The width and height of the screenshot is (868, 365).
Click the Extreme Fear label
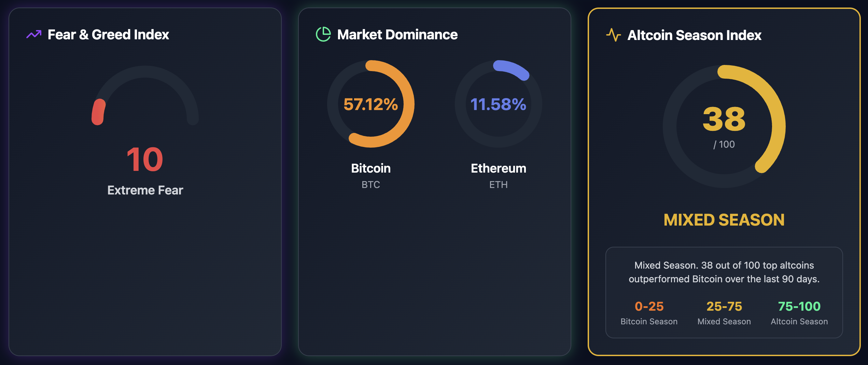[145, 190]
